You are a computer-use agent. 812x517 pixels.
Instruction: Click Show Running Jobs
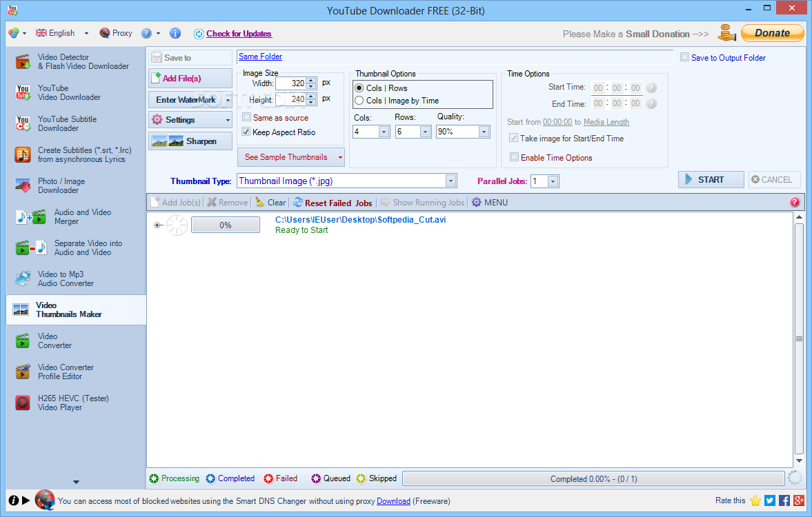423,203
